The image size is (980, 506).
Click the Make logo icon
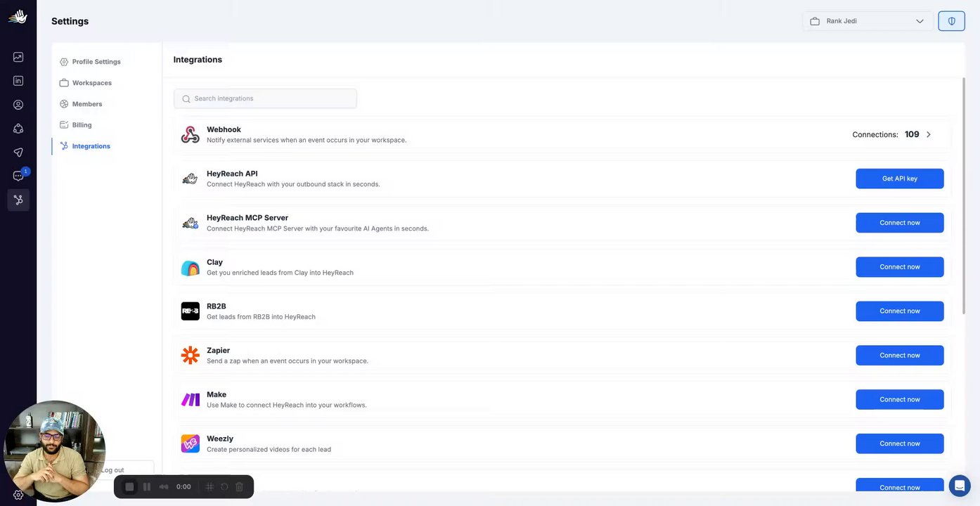click(190, 400)
